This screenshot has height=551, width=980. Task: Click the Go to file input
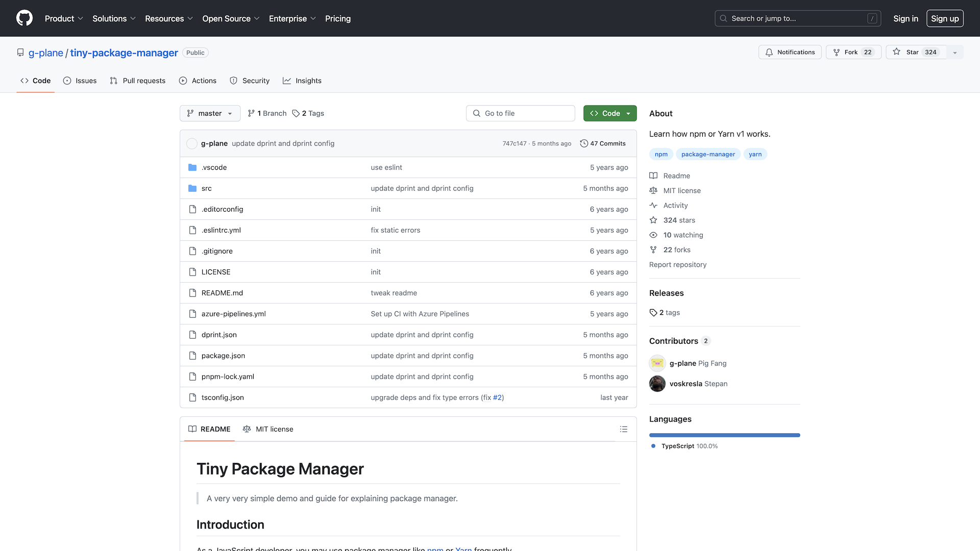pos(521,113)
